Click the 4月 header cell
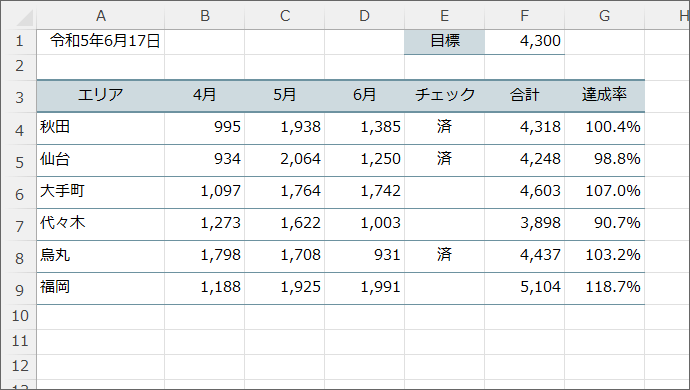Viewport: 690px width, 390px height. click(x=205, y=96)
